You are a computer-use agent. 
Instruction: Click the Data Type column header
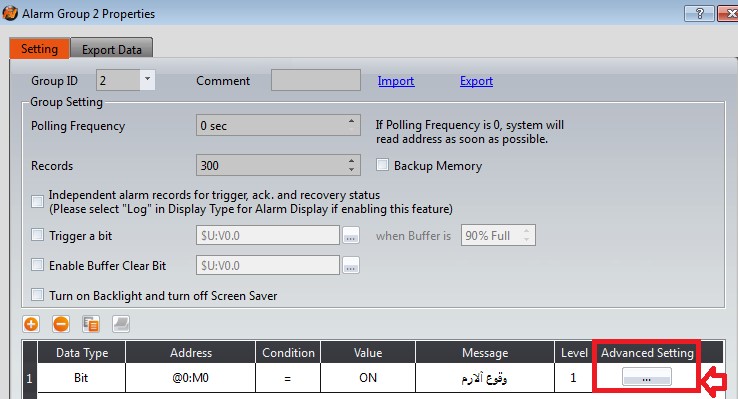tap(81, 352)
